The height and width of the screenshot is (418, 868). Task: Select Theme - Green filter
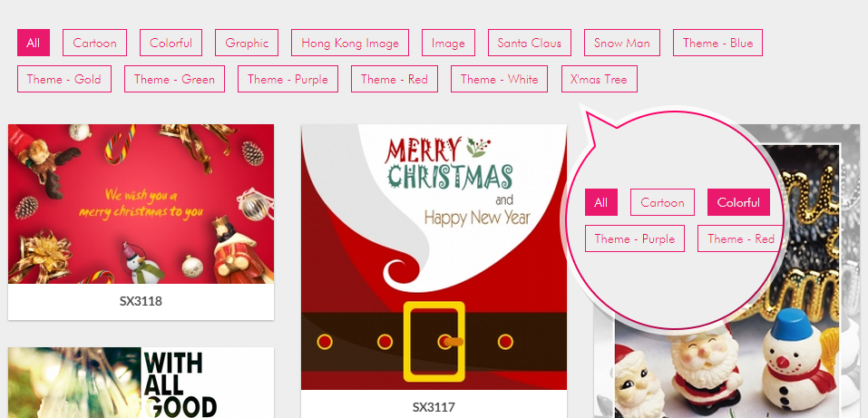174,79
